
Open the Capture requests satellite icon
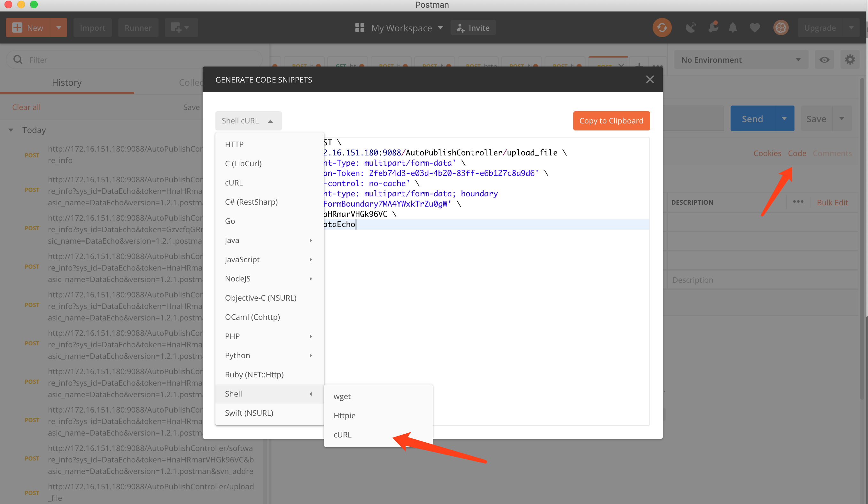coord(691,28)
